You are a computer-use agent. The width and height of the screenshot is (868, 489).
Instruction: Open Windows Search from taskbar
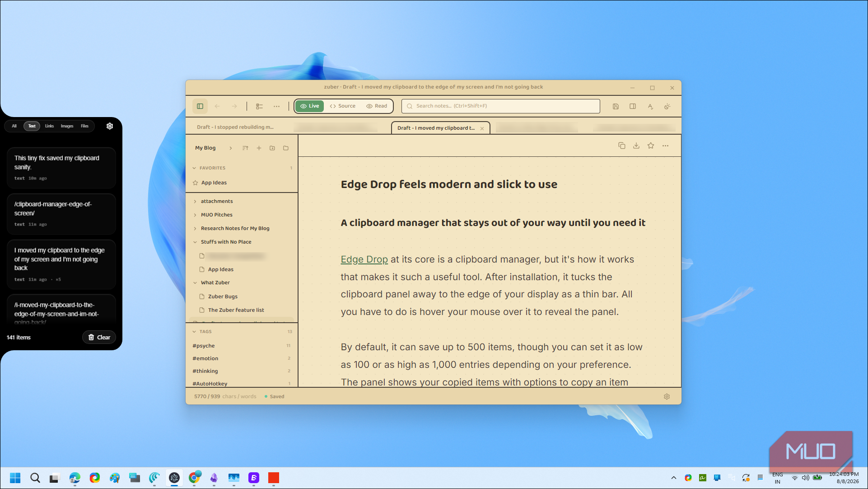[35, 478]
